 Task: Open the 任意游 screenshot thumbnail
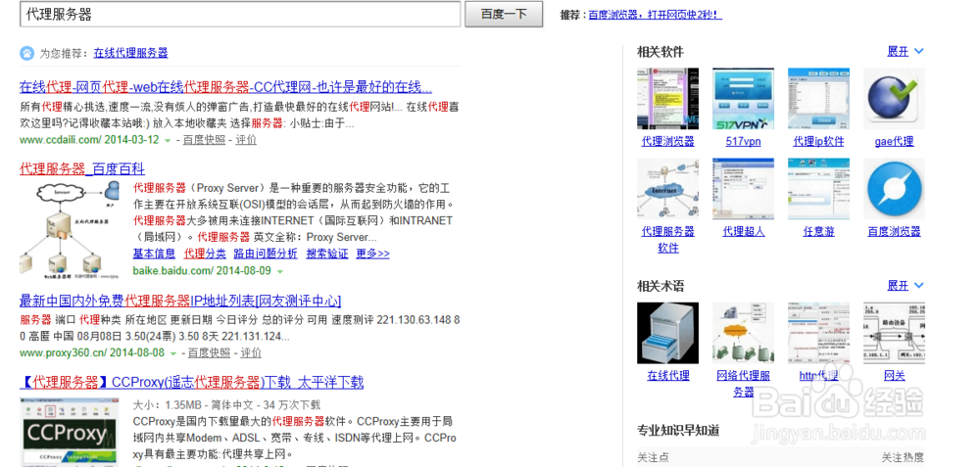coord(818,189)
